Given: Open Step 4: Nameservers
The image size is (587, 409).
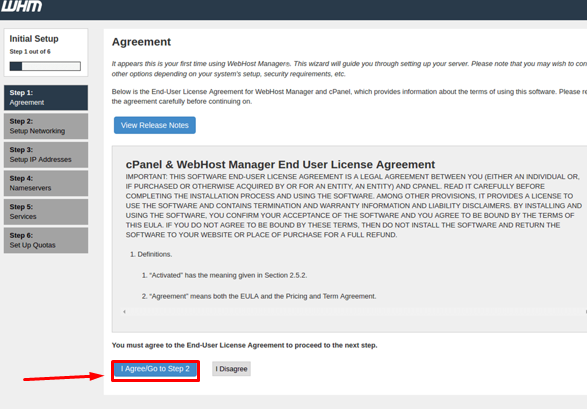Looking at the screenshot, I should point(46,183).
